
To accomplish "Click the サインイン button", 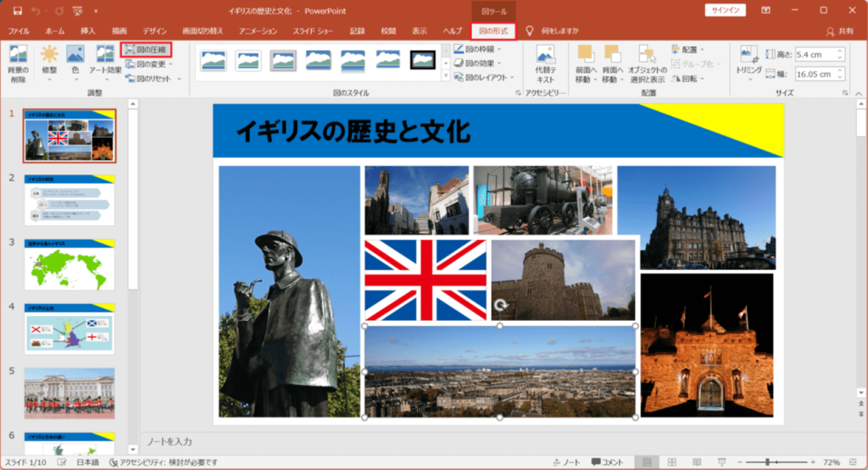I will coord(726,10).
